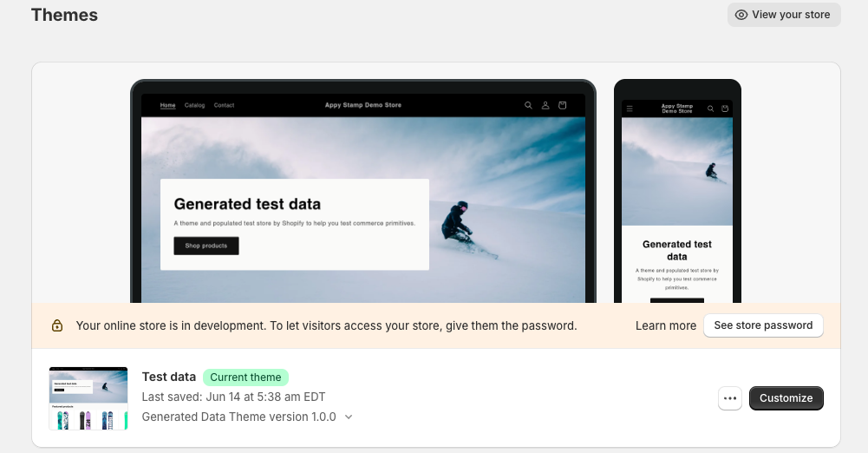Click the cart icon in desktop preview

(563, 105)
